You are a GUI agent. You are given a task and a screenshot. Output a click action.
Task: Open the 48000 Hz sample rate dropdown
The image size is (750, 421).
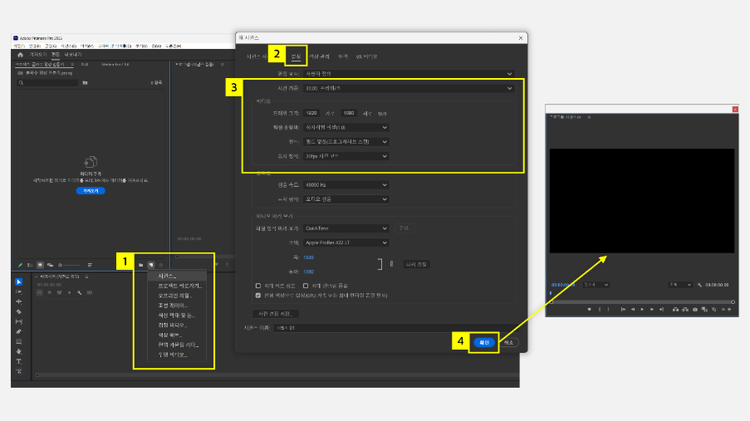[345, 185]
